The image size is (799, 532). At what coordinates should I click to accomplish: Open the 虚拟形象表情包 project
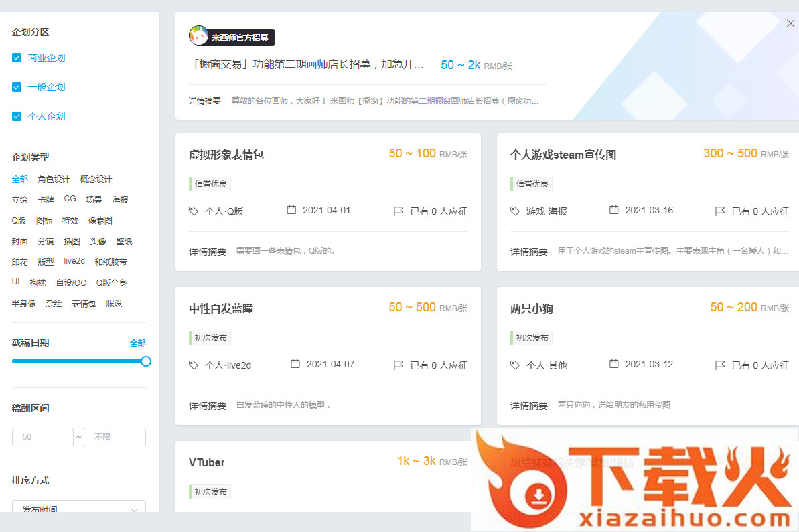click(226, 155)
